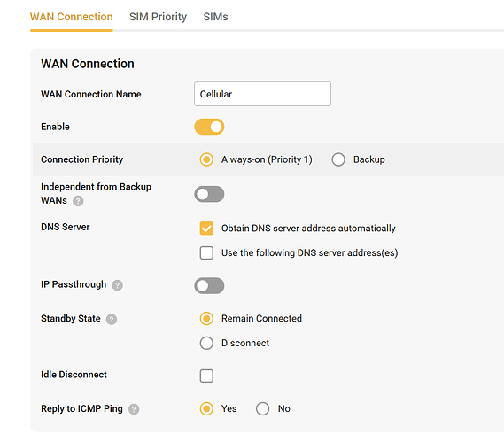The width and height of the screenshot is (504, 442).
Task: Select Always-on (Priority 1) radio option
Action: pos(206,159)
